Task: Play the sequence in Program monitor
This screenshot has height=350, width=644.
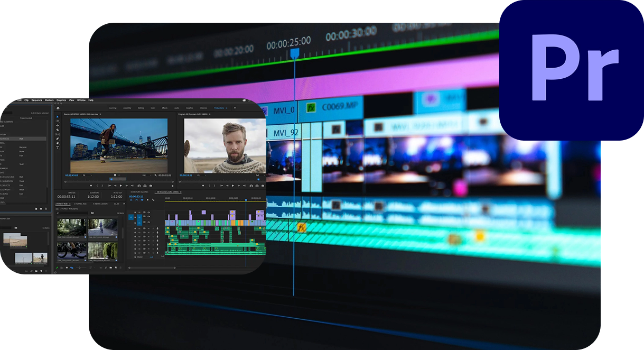Action: pyautogui.click(x=233, y=186)
